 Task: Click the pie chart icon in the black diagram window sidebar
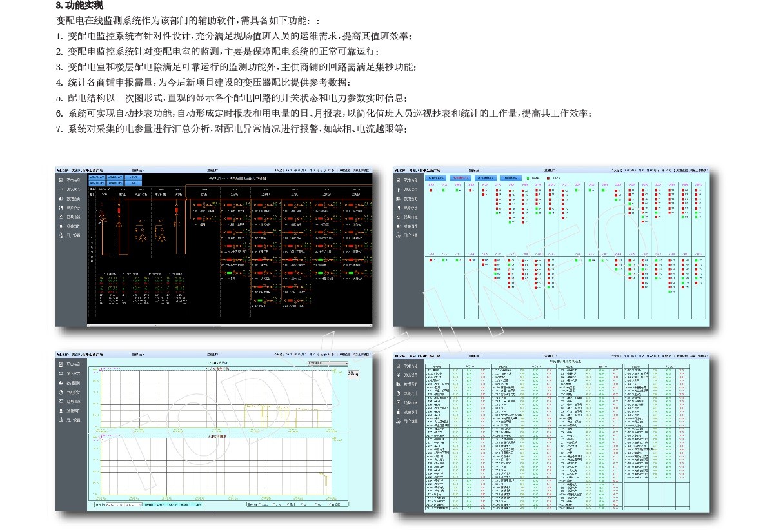[61, 208]
